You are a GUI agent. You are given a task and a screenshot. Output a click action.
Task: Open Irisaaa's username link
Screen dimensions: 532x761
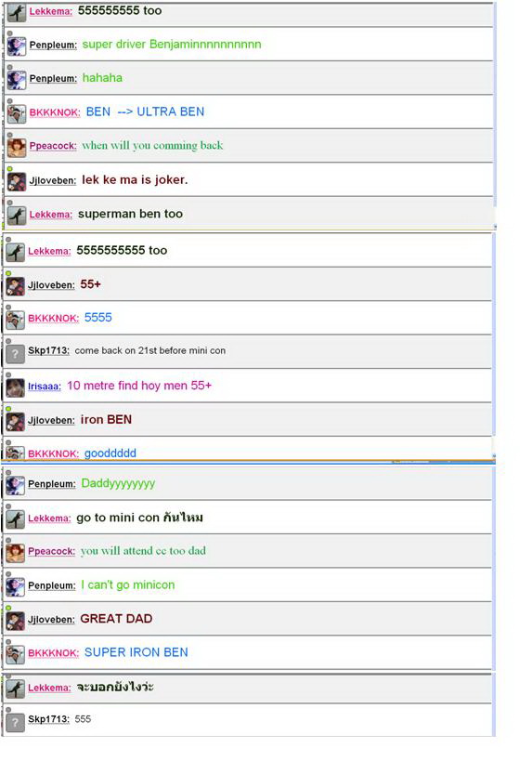tap(45, 387)
